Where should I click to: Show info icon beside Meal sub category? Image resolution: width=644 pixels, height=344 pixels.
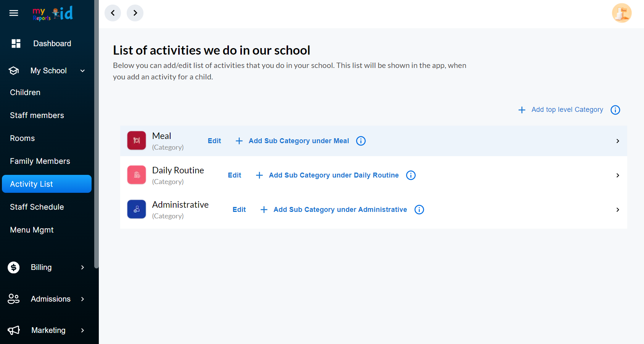pyautogui.click(x=361, y=141)
